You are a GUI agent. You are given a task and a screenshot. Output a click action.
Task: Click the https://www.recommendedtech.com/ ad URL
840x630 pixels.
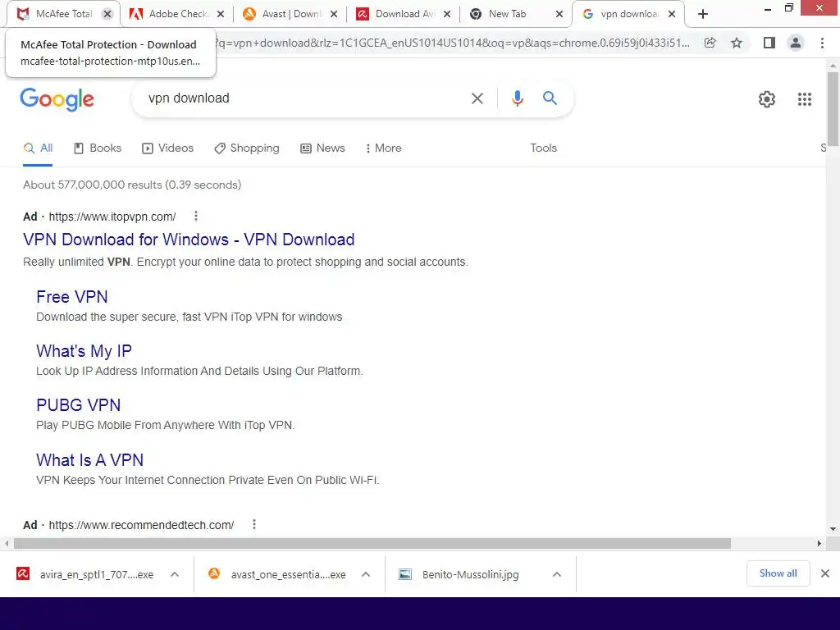(x=141, y=525)
